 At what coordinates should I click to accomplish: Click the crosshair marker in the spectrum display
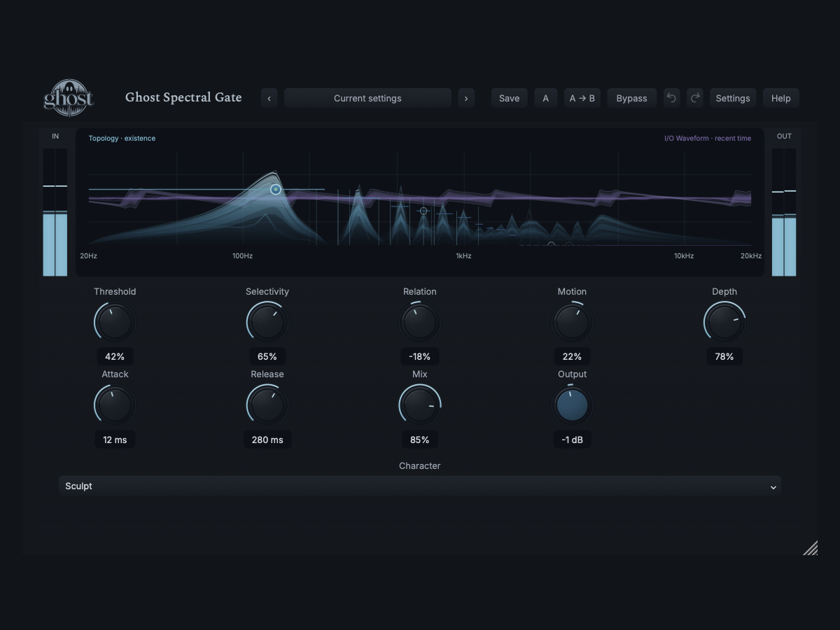click(423, 210)
